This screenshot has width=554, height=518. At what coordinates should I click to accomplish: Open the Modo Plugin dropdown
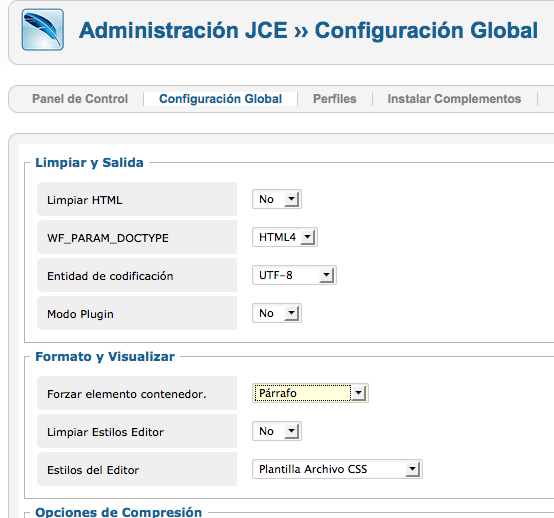(277, 313)
